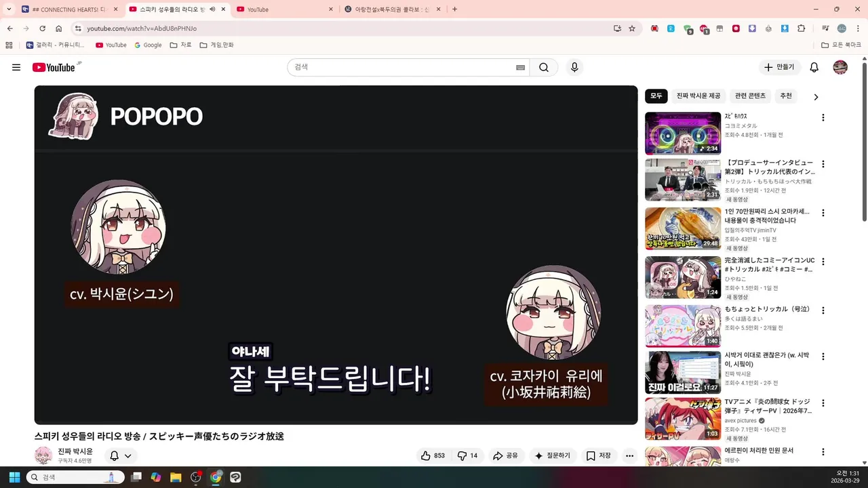
Task: Click the Windows taskbar search box
Action: (x=75, y=477)
